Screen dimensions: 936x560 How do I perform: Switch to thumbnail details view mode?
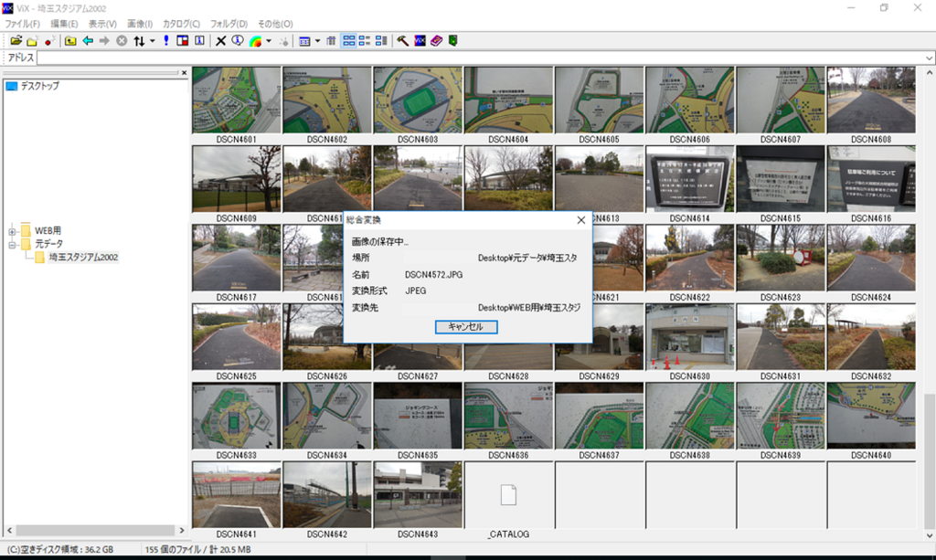pyautogui.click(x=381, y=40)
